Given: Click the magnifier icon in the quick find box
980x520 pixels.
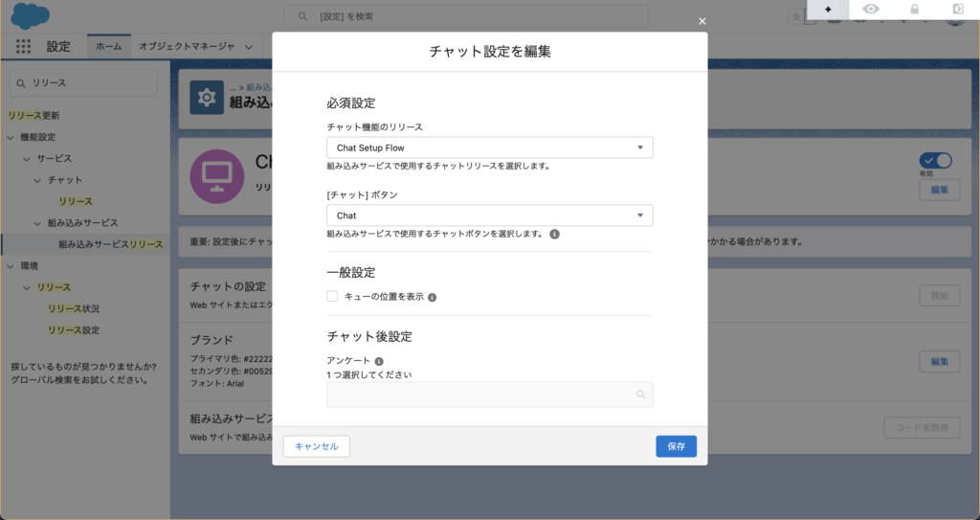Looking at the screenshot, I should 21,83.
